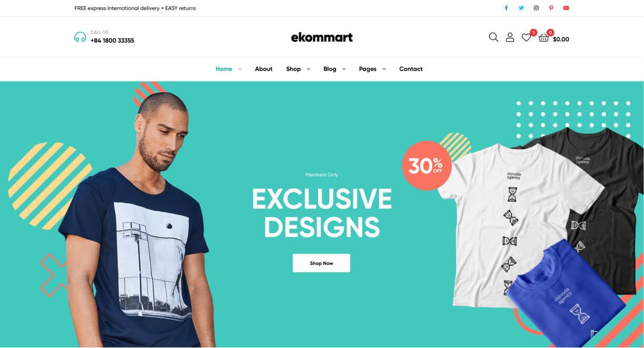Expand the Shop dropdown arrow

pyautogui.click(x=308, y=69)
